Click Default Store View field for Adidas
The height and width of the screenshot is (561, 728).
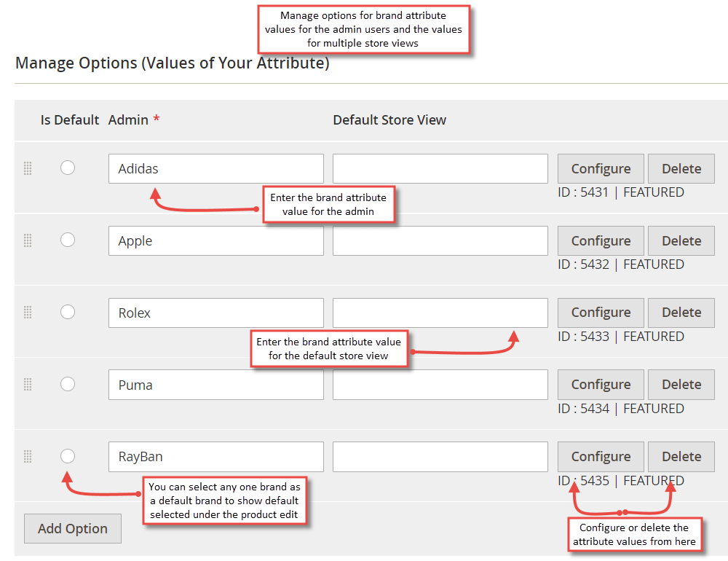pos(440,169)
